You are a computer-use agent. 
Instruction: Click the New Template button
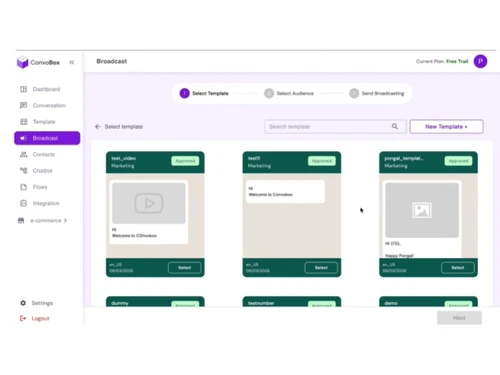[446, 127]
